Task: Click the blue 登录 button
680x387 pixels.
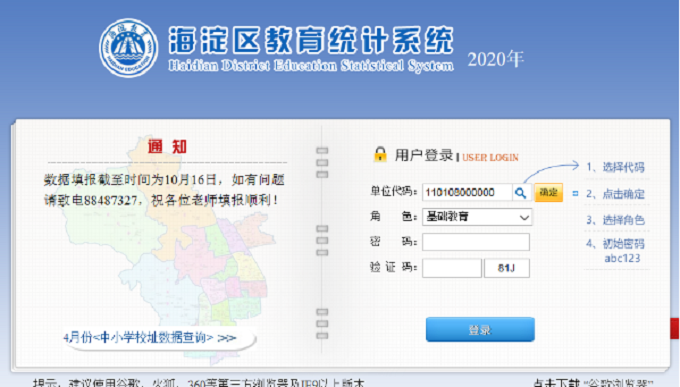Action: click(480, 330)
